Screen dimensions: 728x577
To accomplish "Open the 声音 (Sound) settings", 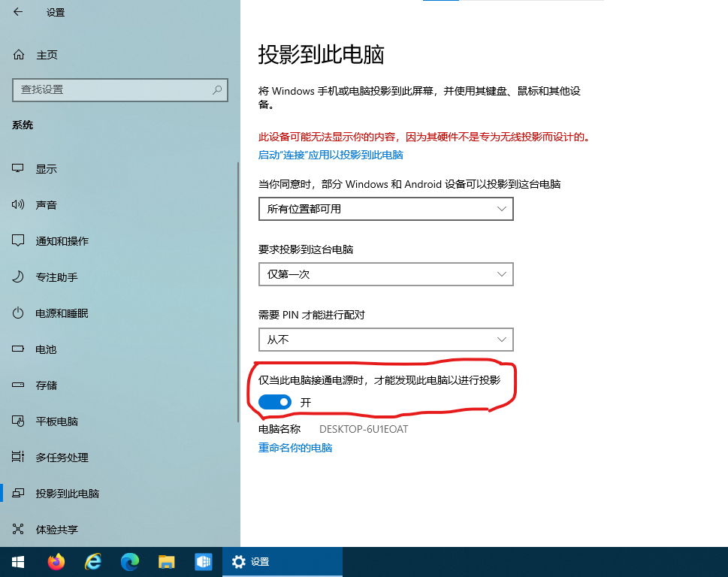I will (47, 204).
